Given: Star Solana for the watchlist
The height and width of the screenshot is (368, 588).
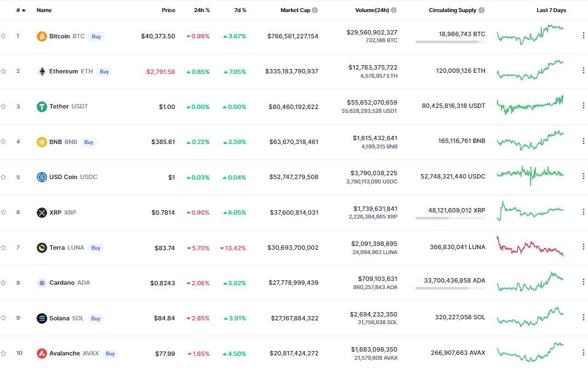Looking at the screenshot, I should [x=3, y=318].
